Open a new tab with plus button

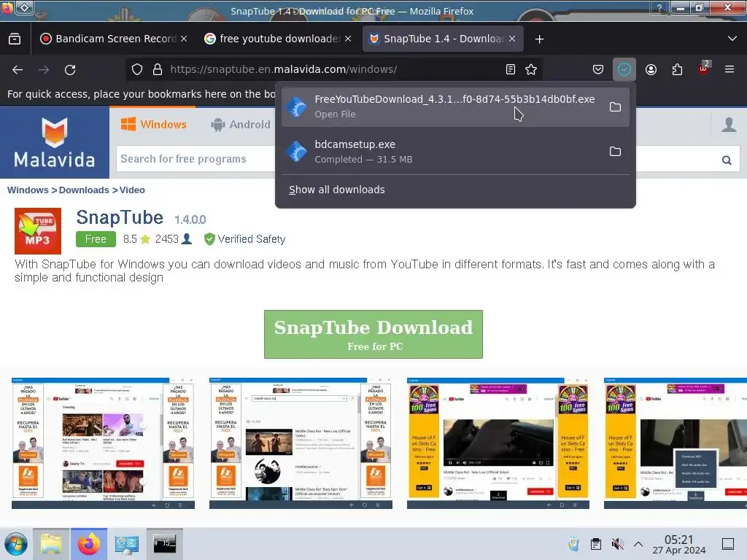tap(539, 39)
